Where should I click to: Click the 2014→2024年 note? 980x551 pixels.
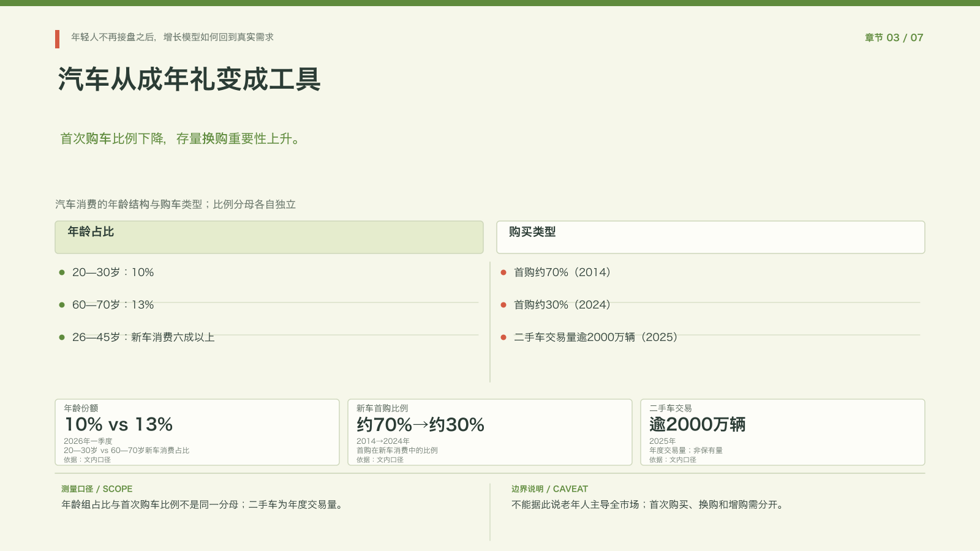pyautogui.click(x=383, y=441)
